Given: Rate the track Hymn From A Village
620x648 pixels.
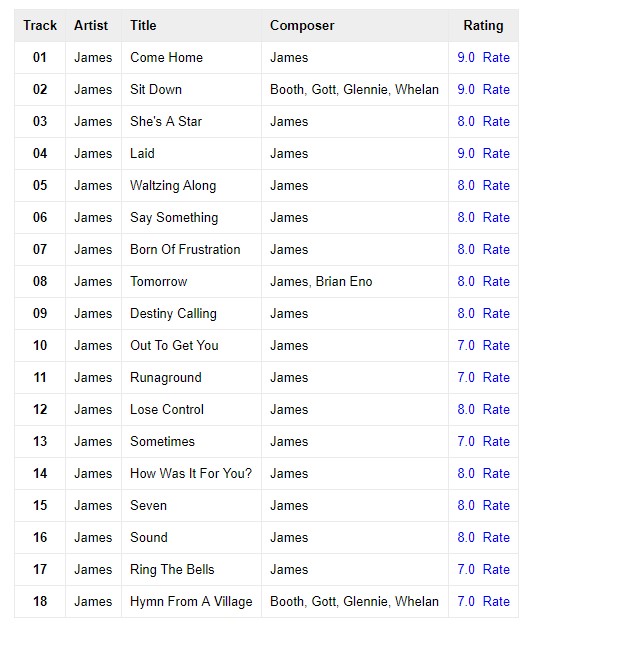Looking at the screenshot, I should pyautogui.click(x=496, y=601).
